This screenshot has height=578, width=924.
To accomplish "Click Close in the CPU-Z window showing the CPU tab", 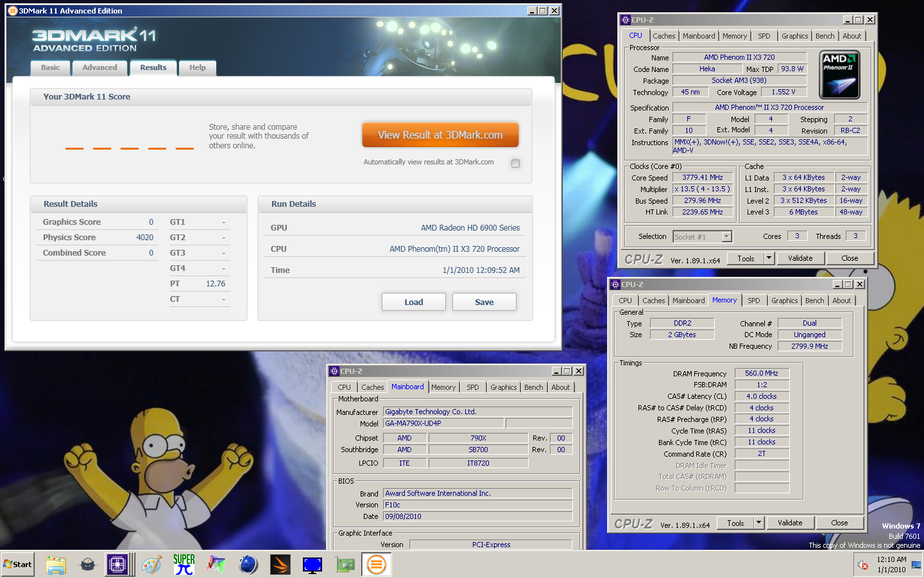I will coord(850,258).
